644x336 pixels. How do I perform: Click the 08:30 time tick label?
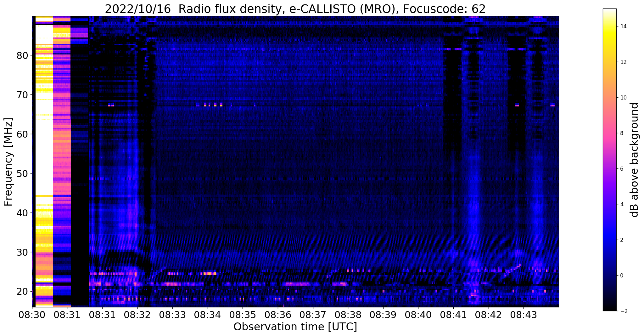tap(32, 315)
